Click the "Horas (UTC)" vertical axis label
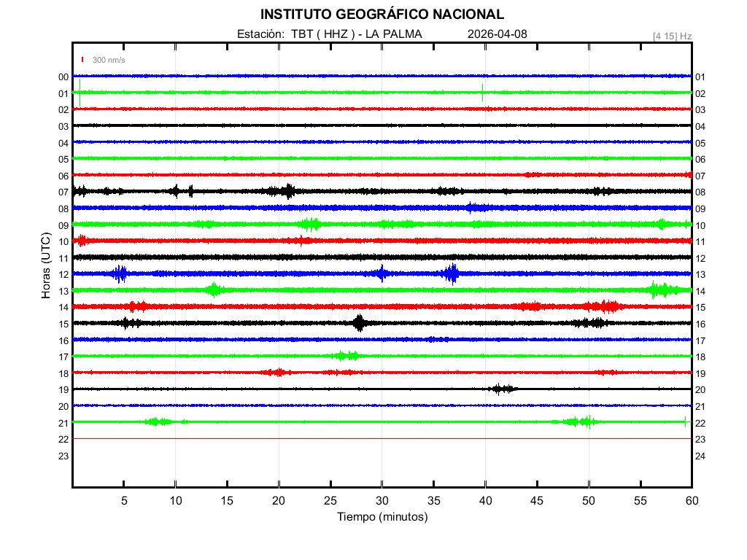The height and width of the screenshot is (560, 747). tap(45, 266)
